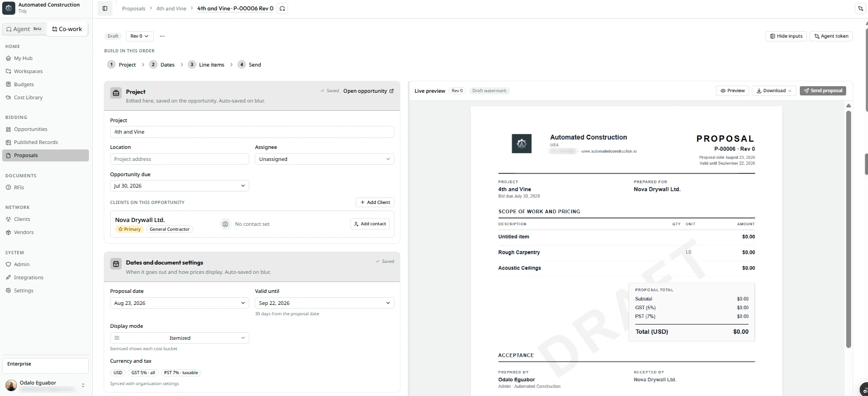Open the Opportunity due date picker
Viewport: 868px width, 396px height.
click(x=179, y=186)
